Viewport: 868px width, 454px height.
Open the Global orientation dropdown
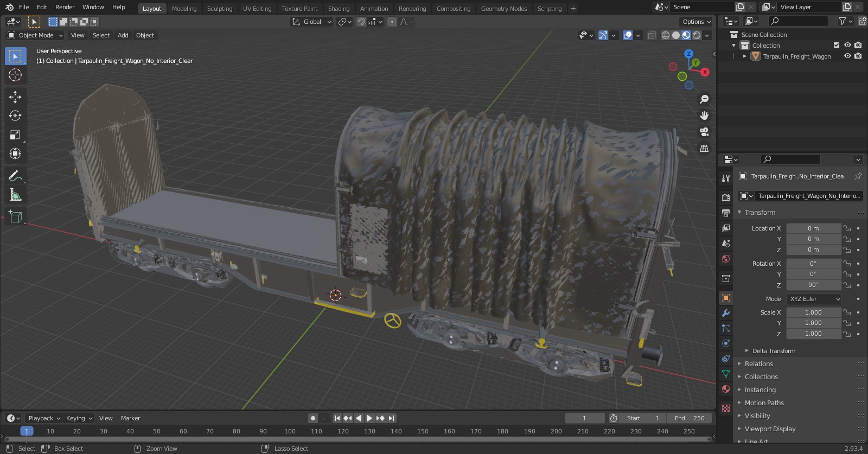(x=311, y=22)
